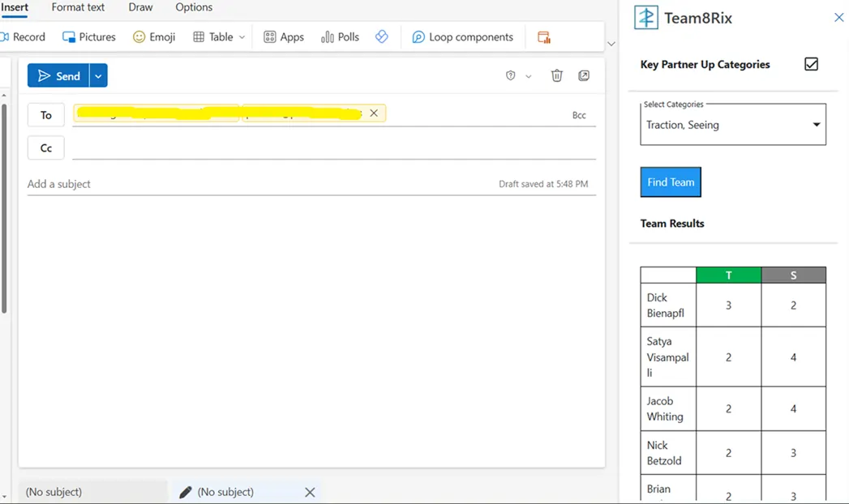Click into the email body area
This screenshot has height=504, width=849.
coord(312,330)
